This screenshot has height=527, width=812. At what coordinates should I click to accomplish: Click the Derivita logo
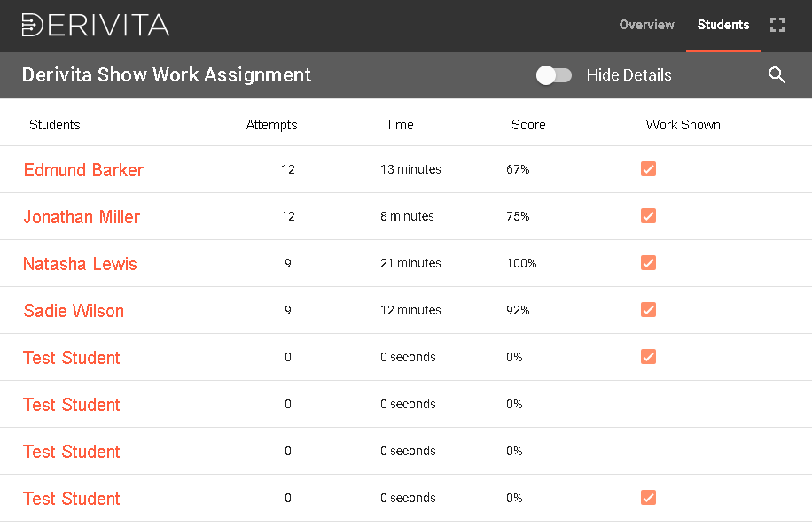96,25
